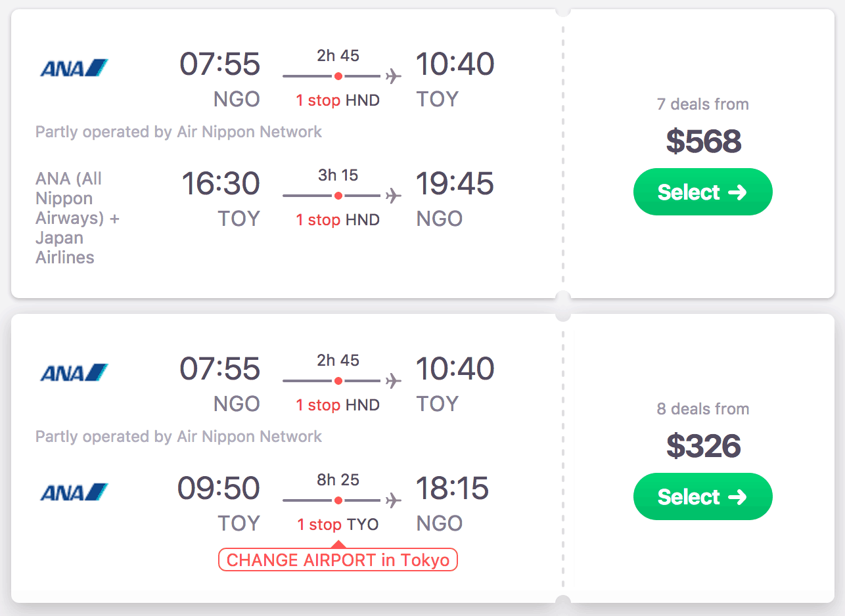Viewport: 845px width, 616px height.
Task: Click ANA logo beside the 09:50 return flight
Action: point(74,492)
